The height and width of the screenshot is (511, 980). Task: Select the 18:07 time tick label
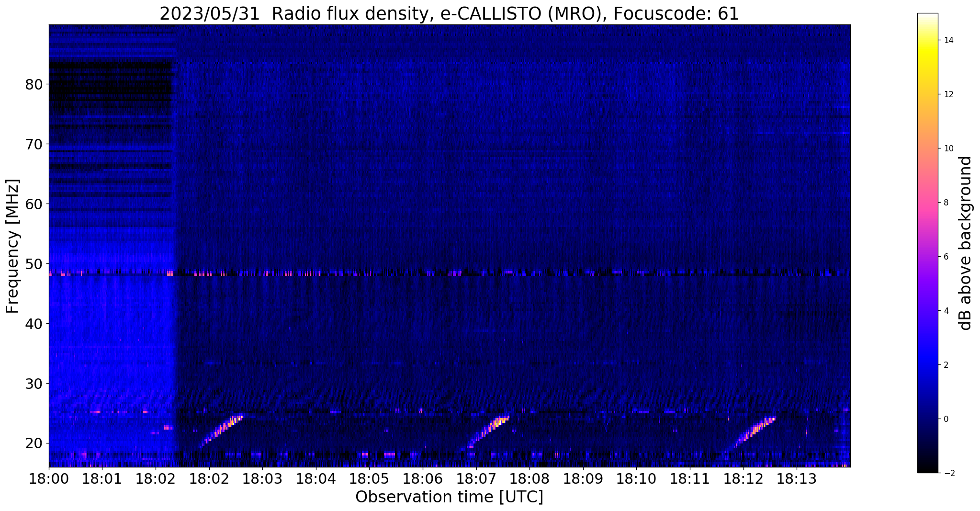[x=476, y=478]
